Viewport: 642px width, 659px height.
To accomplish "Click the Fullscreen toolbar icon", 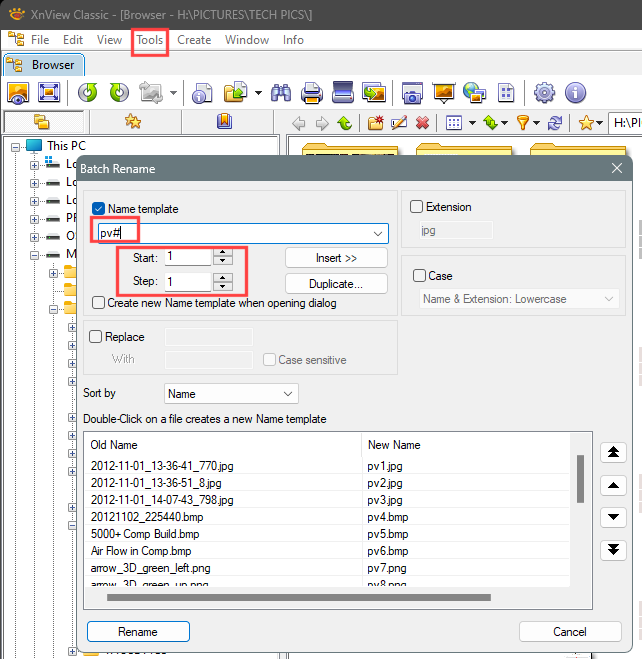I will [49, 92].
